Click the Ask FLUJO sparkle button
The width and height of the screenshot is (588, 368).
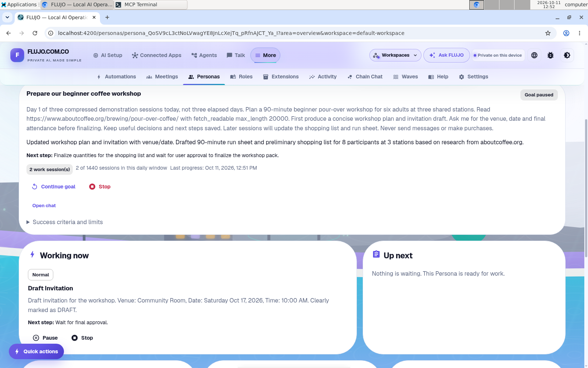(447, 55)
